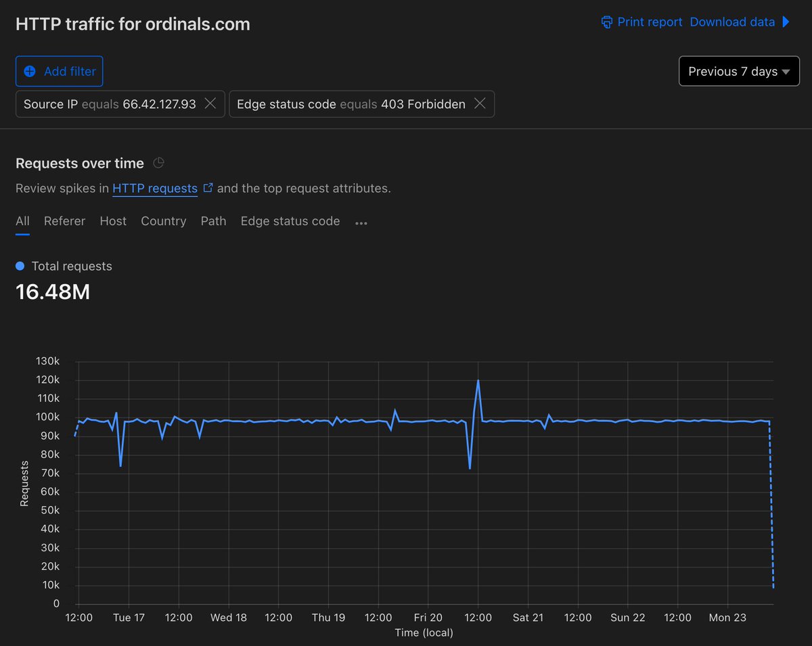Switch to the Host tab
This screenshot has height=646, width=812.
click(113, 221)
